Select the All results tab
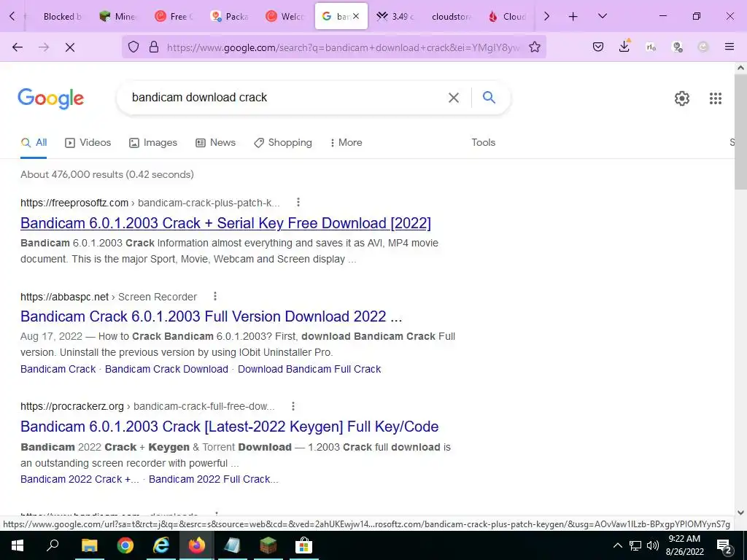Image resolution: width=747 pixels, height=560 pixels. [x=34, y=142]
